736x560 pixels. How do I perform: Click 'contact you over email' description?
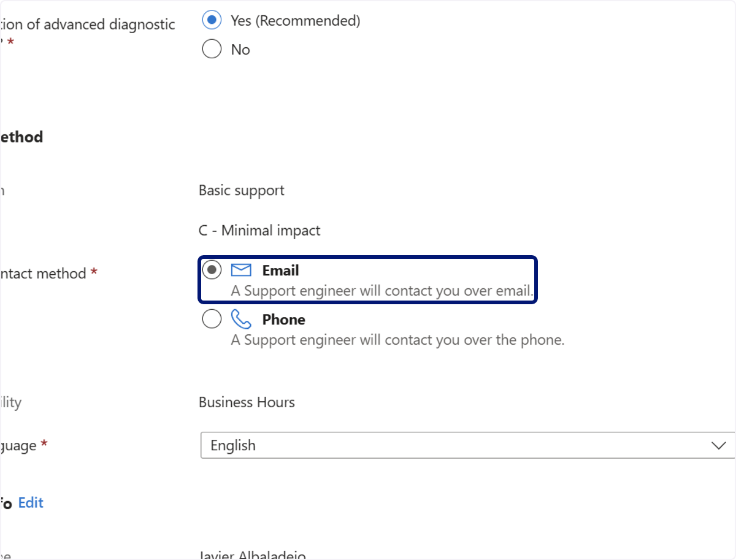click(382, 291)
